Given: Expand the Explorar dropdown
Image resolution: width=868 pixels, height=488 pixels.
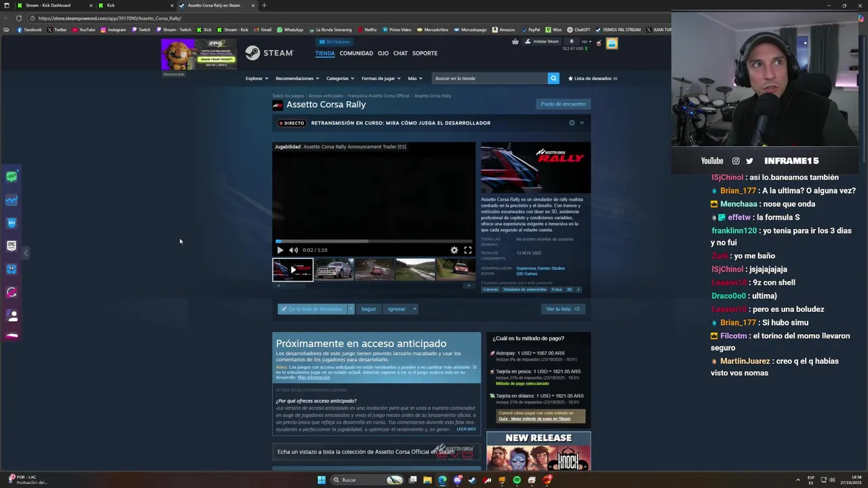Looking at the screenshot, I should [256, 78].
